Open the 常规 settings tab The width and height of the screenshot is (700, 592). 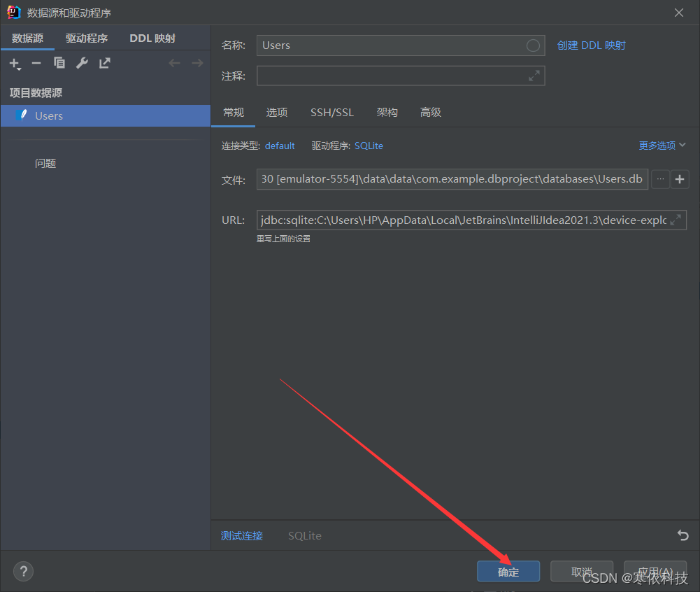click(x=234, y=113)
